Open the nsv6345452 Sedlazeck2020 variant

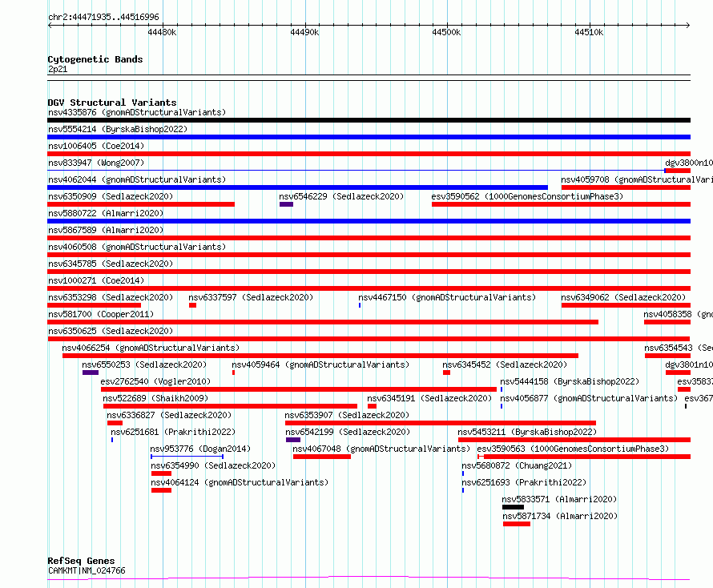click(505, 364)
